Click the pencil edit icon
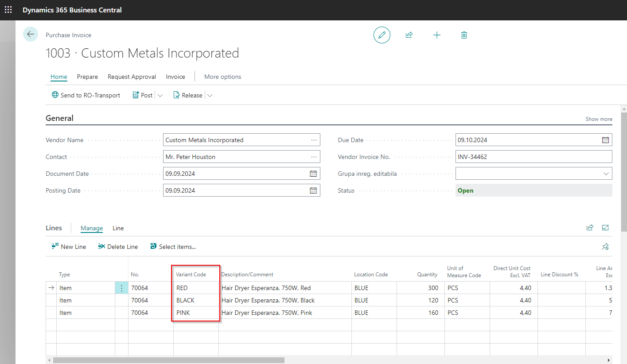The height and width of the screenshot is (364, 627). point(382,35)
